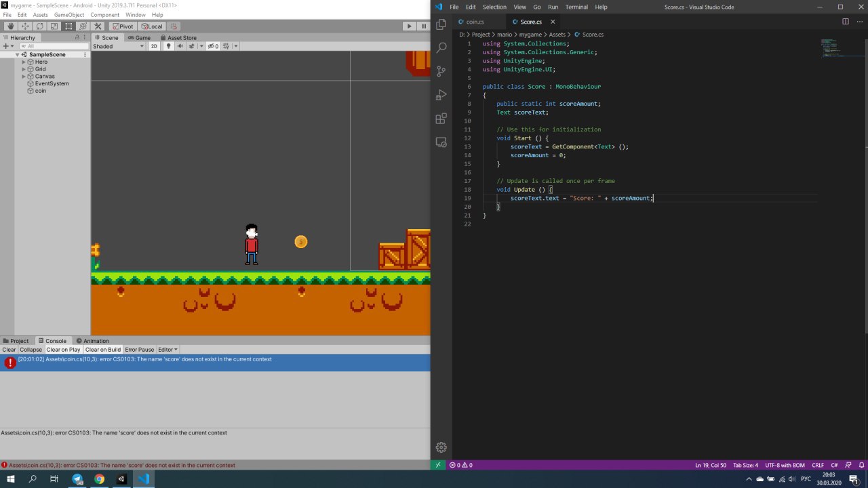The image size is (868, 488).
Task: Open VS Code Source Control icon
Action: coord(441,71)
